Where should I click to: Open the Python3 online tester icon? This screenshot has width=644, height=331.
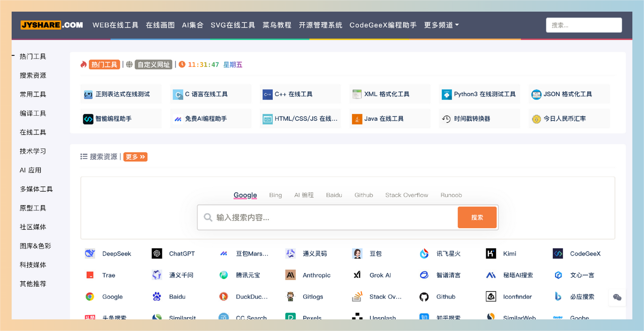[x=447, y=95]
